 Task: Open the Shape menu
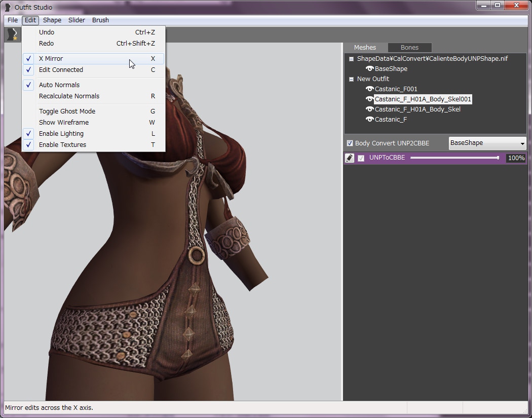52,20
